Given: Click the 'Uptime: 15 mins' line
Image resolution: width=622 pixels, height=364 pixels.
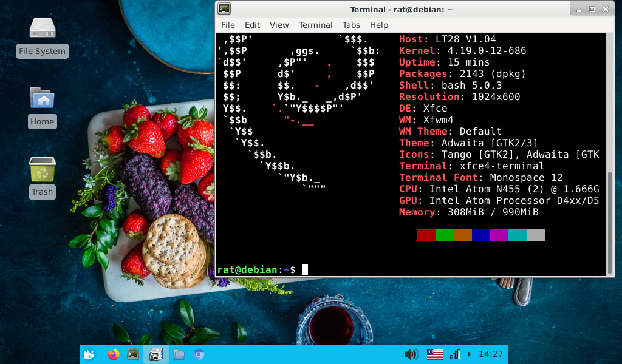Looking at the screenshot, I should [444, 62].
